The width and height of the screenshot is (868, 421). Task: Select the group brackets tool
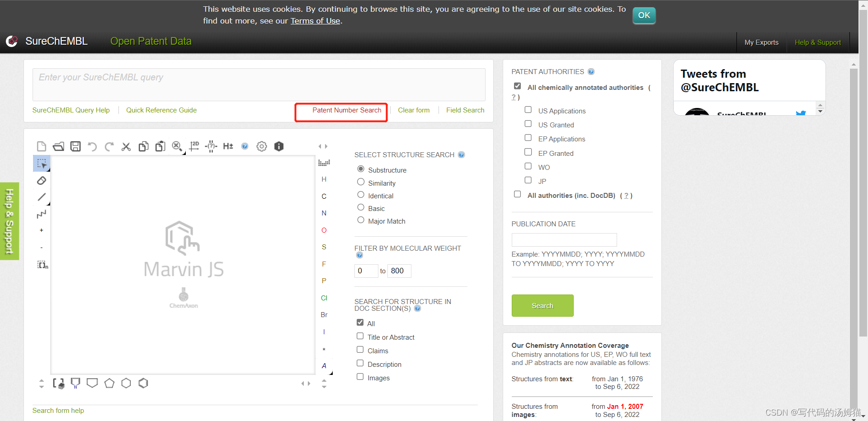pos(42,265)
